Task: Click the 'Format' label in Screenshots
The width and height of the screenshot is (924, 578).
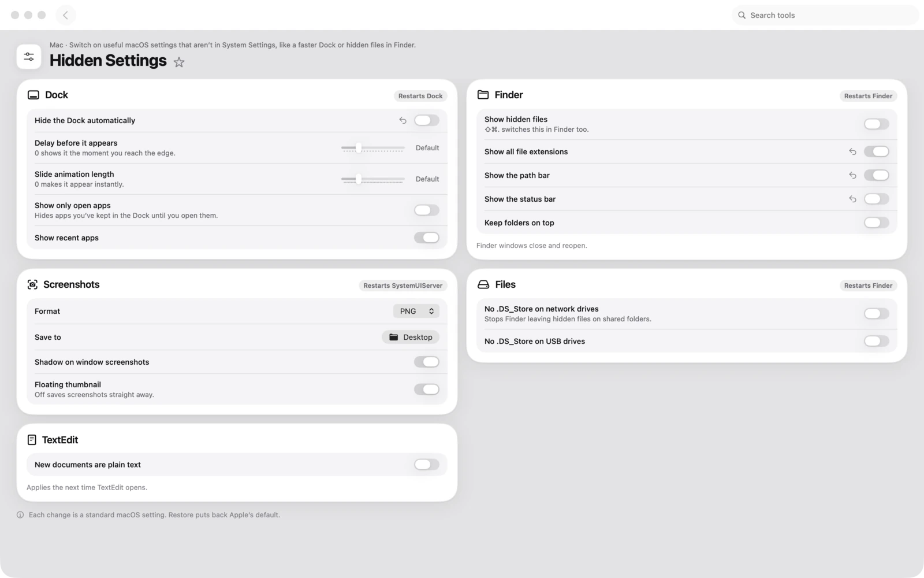Action: 47,311
